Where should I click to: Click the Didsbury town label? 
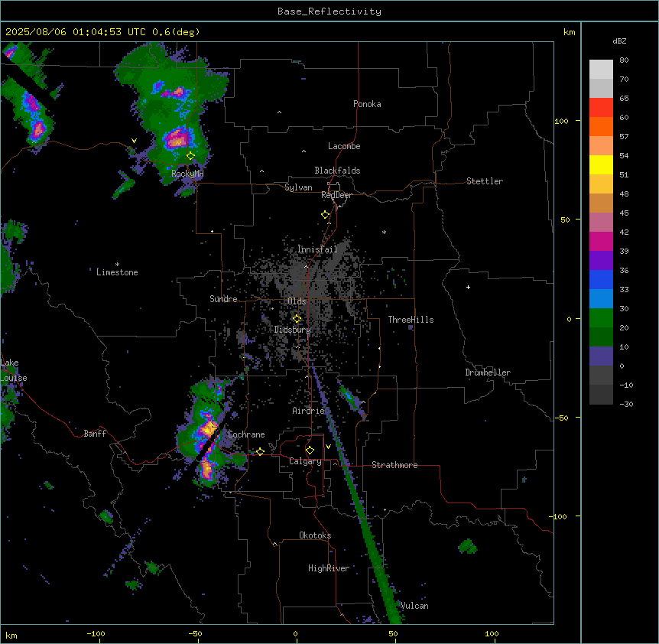pos(293,330)
